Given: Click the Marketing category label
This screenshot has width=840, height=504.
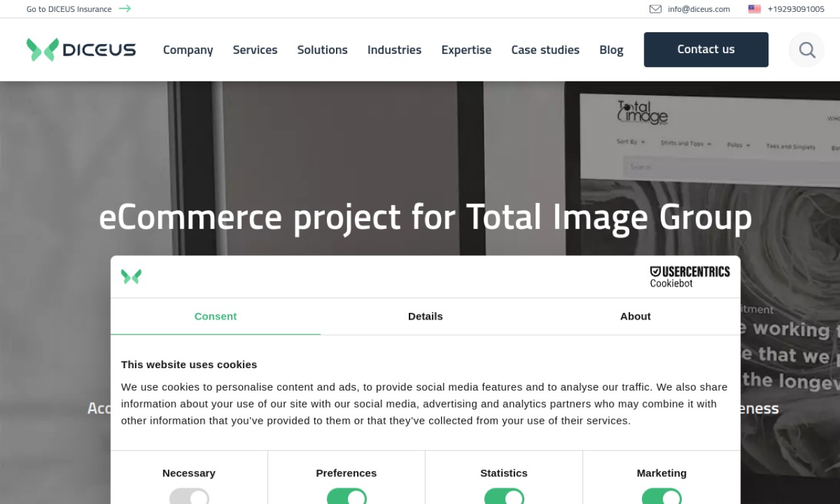Looking at the screenshot, I should click(x=661, y=473).
